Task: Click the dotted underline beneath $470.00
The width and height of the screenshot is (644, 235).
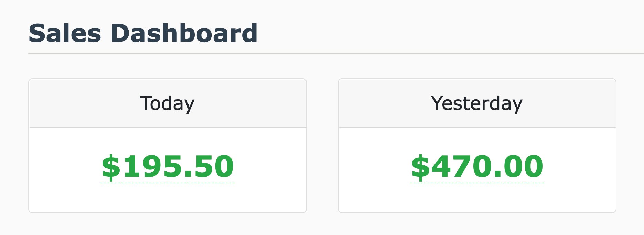Action: coord(477,183)
